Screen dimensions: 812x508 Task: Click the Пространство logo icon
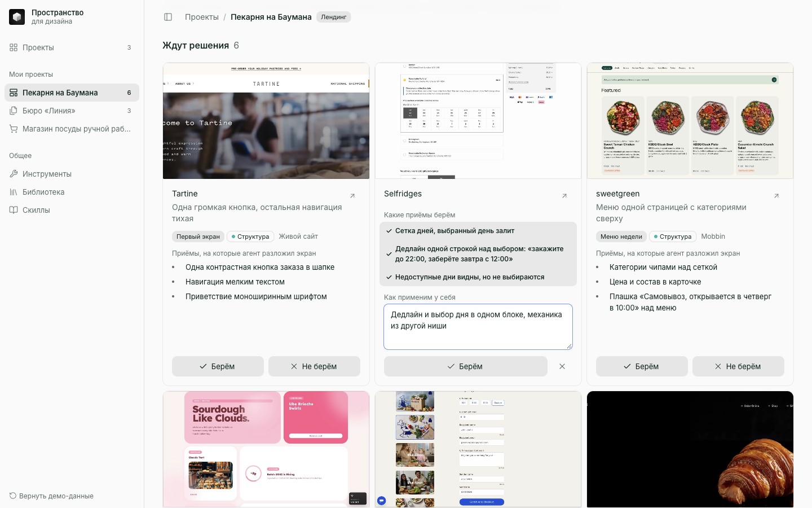click(x=17, y=17)
